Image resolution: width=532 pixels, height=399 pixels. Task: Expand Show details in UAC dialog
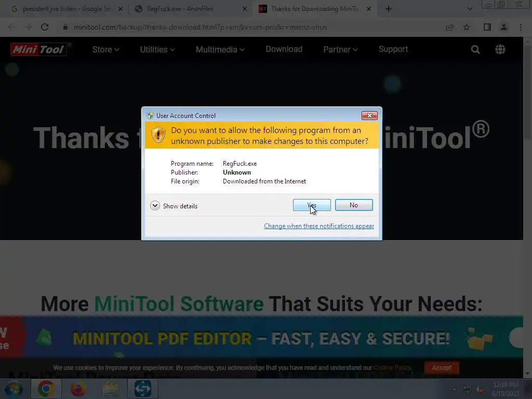tap(174, 206)
